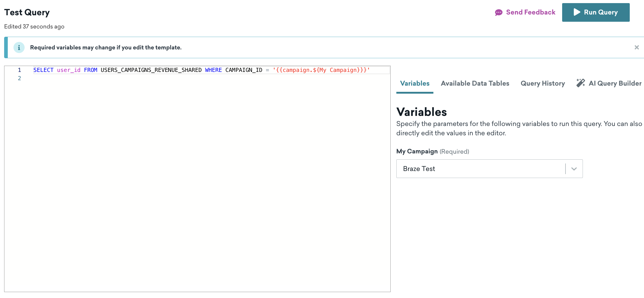Dismiss the required variables banner
Screen dimensions: 644x298
636,47
